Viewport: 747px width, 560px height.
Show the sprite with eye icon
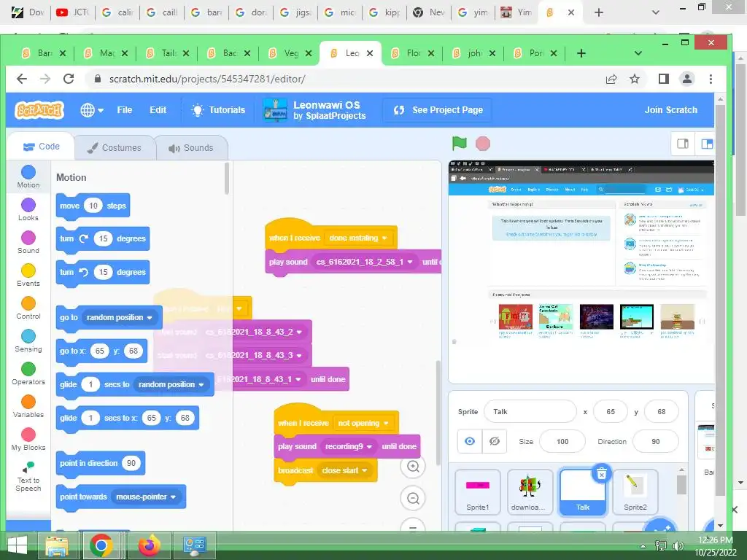[x=470, y=441]
